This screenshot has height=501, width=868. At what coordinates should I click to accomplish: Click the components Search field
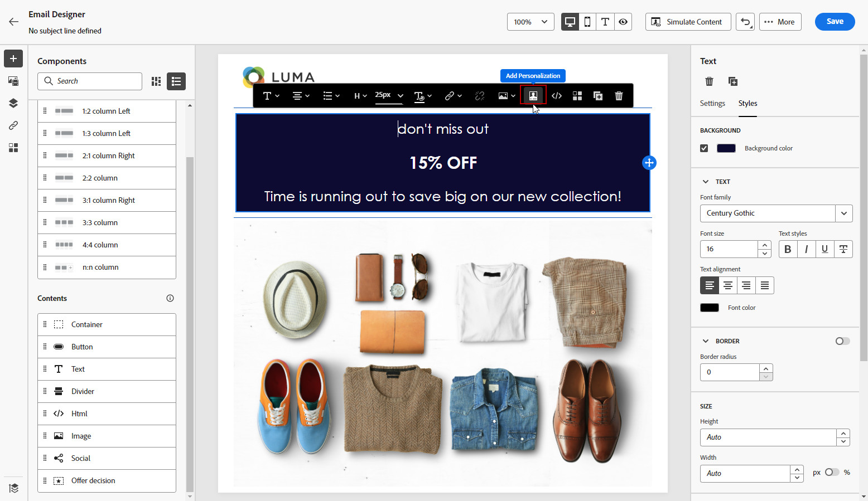click(x=90, y=81)
